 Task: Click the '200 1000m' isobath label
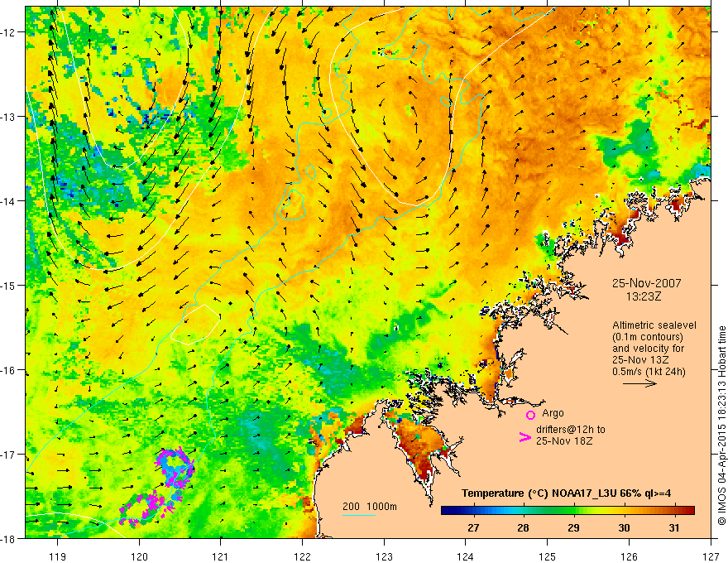(x=370, y=507)
